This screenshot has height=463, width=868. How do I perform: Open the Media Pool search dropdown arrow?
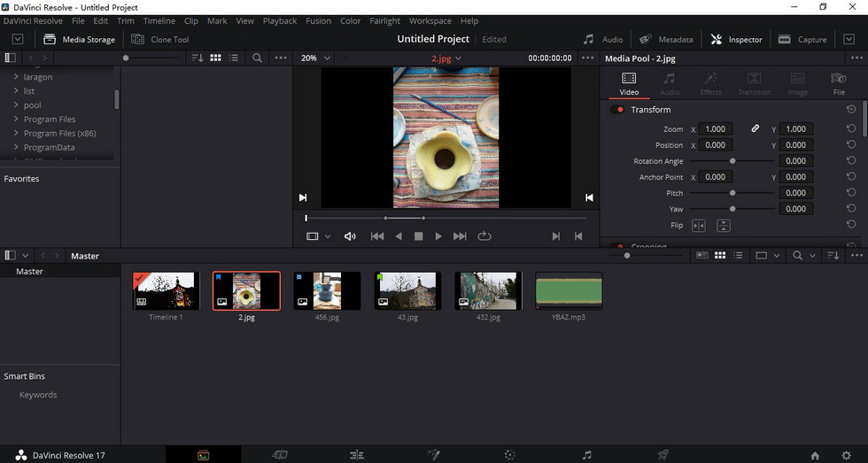[x=812, y=256]
